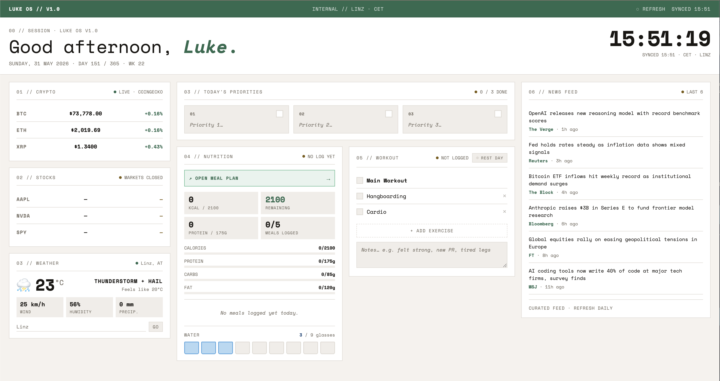
Task: Click the REFRESH button in top bar
Action: (650, 9)
